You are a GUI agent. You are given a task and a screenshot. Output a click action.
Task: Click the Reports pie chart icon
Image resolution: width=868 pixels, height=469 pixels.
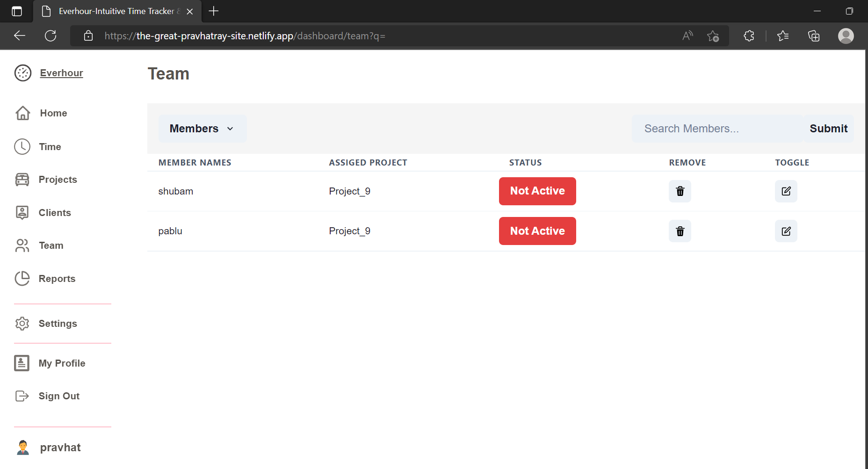point(22,279)
